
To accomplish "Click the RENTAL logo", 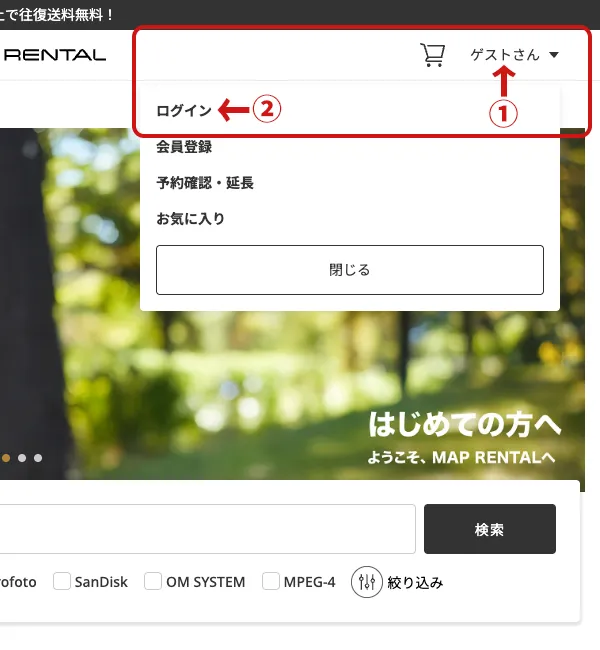I will click(55, 55).
